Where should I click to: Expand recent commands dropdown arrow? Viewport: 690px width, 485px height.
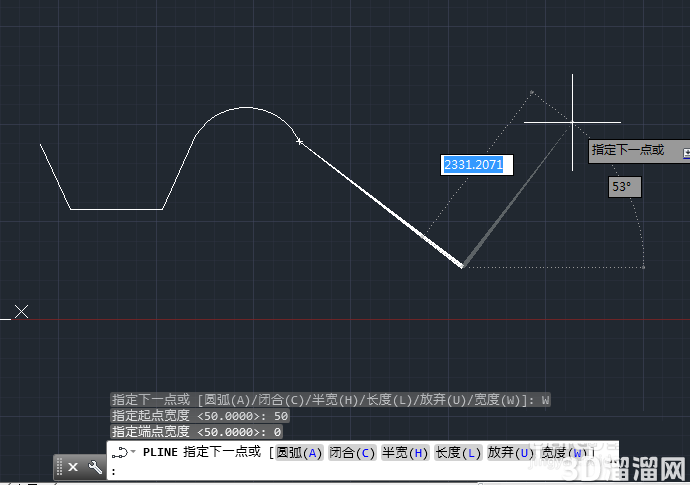[133, 452]
